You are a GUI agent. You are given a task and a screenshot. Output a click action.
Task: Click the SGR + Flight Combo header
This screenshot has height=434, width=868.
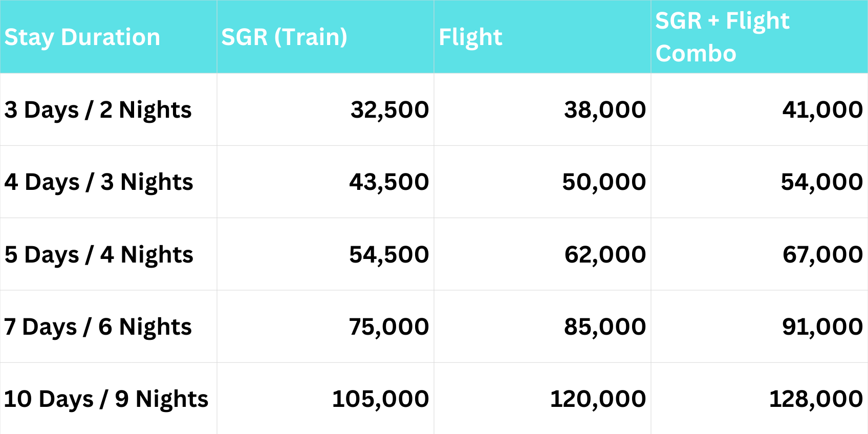[x=722, y=37]
